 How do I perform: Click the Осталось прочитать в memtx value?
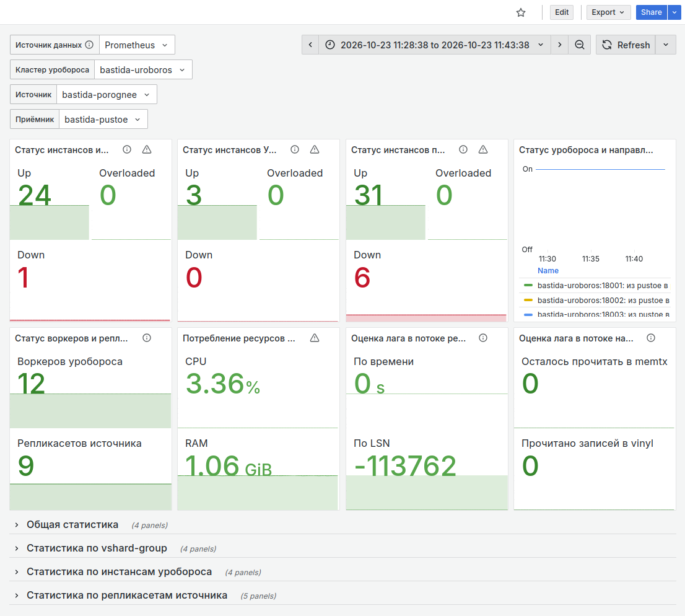(x=530, y=384)
